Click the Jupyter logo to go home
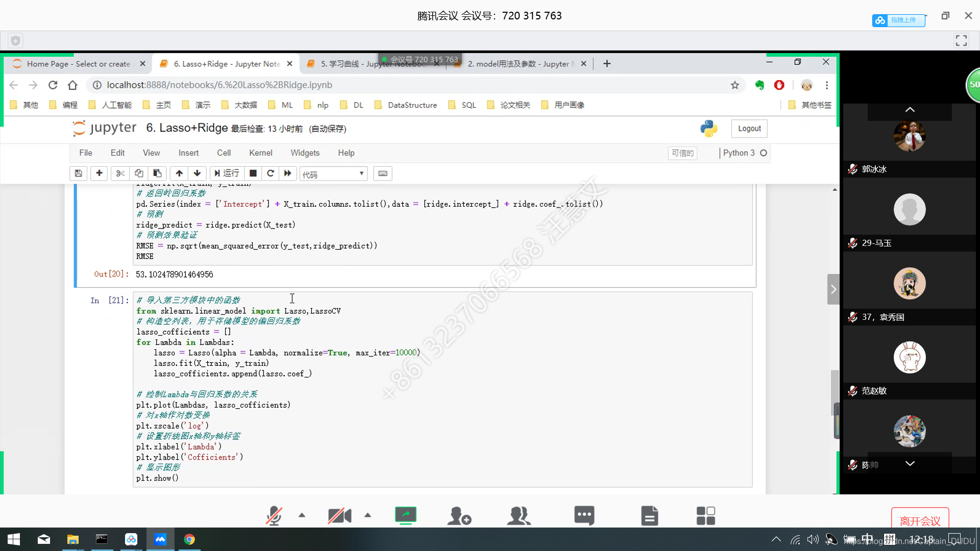This screenshot has width=980, height=551. [105, 128]
